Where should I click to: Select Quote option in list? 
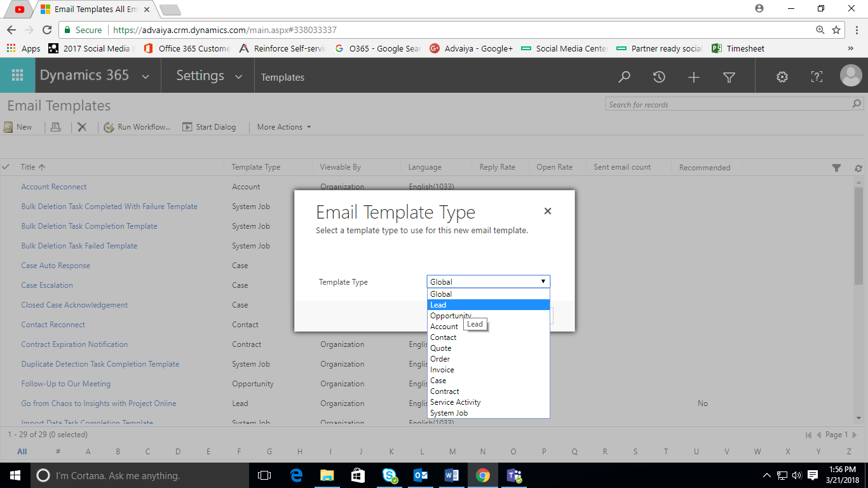coord(488,348)
